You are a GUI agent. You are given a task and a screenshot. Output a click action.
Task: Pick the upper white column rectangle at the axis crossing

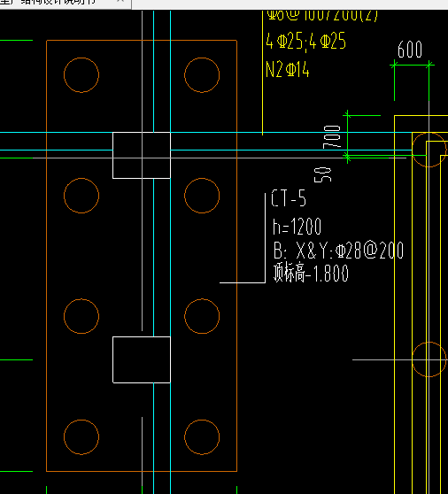(x=142, y=155)
